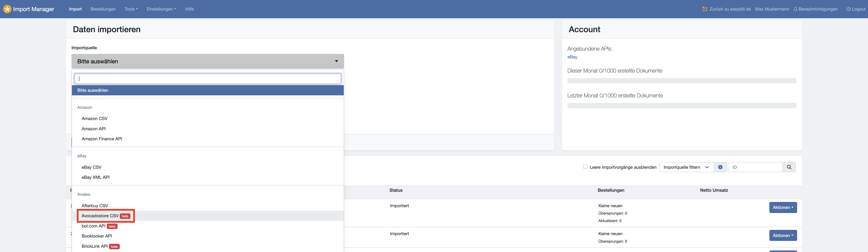Open the Hilfe nav item

point(189,9)
